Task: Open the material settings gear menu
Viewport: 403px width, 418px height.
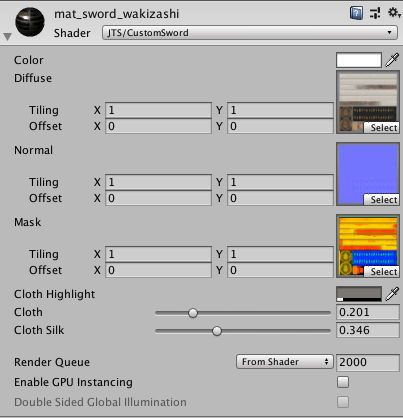Action: [394, 13]
